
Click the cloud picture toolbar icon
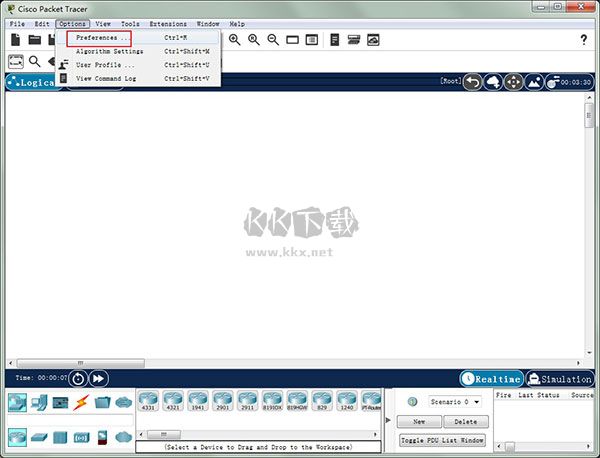[x=373, y=40]
